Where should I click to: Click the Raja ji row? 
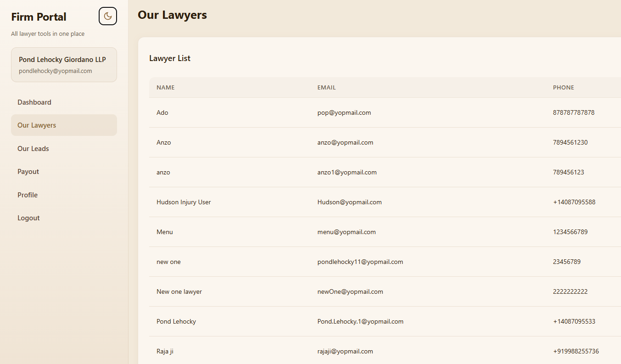165,351
